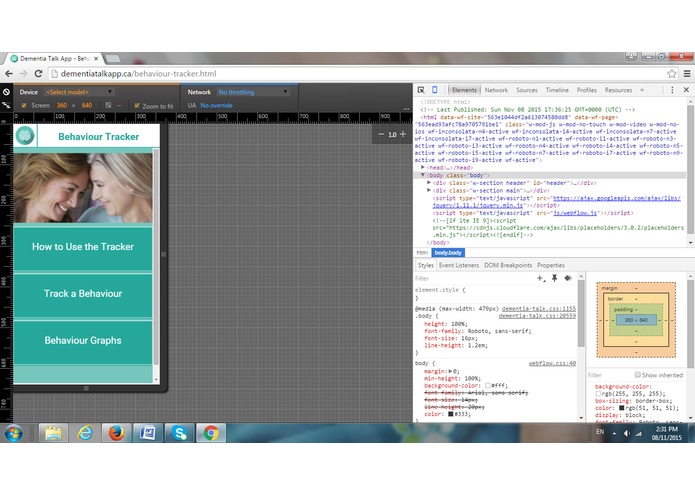Expand the head element node

pos(423,167)
